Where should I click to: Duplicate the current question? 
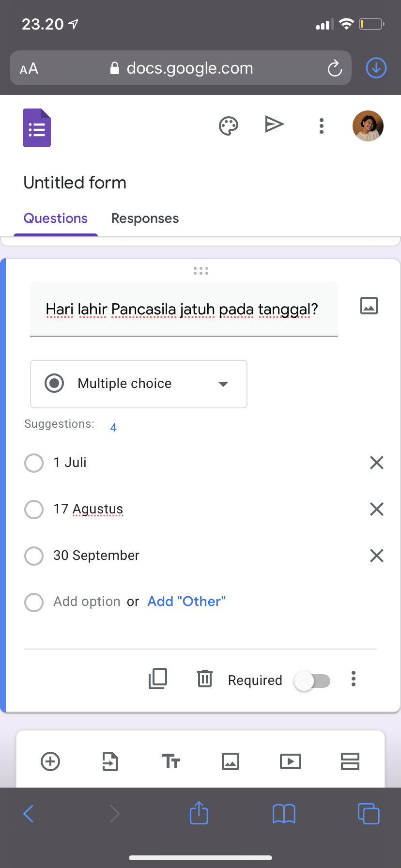click(x=158, y=679)
